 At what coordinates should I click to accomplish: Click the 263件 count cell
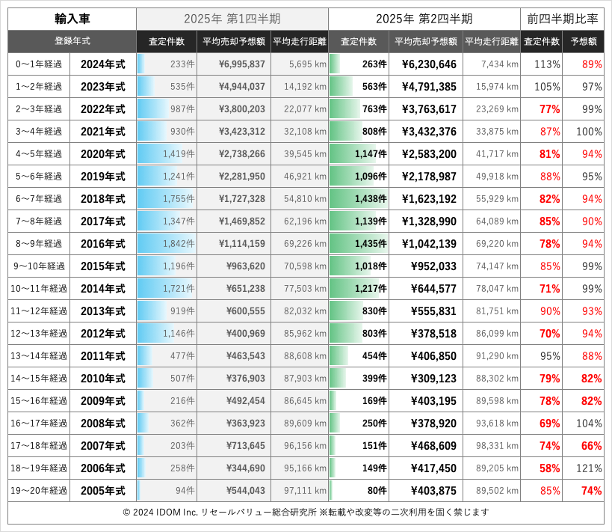359,64
